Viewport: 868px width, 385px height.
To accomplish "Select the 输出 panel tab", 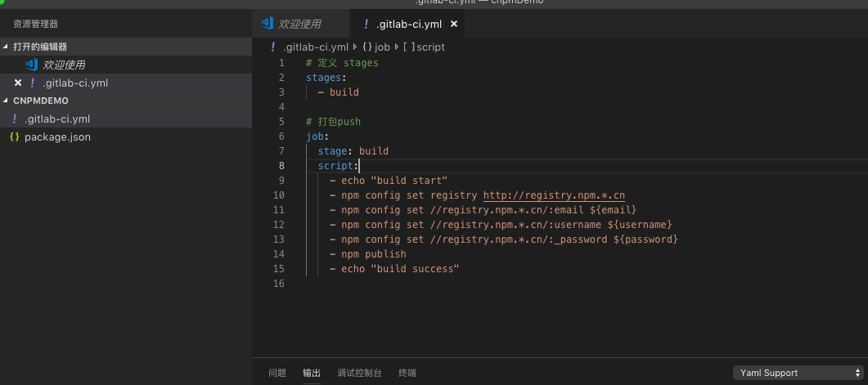I will (x=312, y=374).
